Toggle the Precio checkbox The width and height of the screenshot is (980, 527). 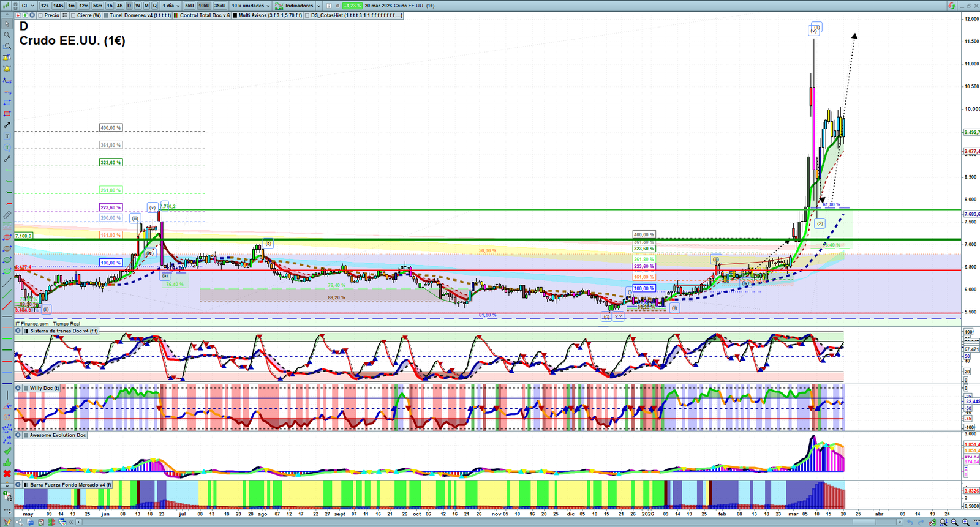[x=40, y=15]
